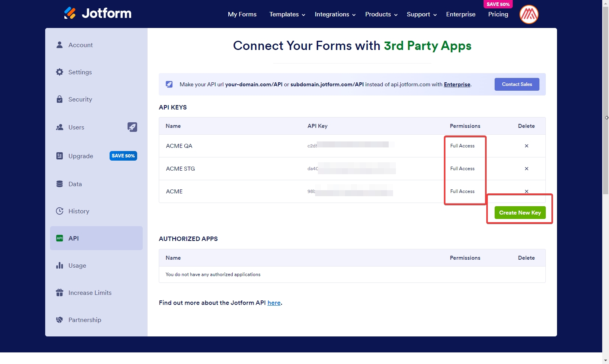The width and height of the screenshot is (609, 364).
Task: Open the Jotform API 'here' link
Action: [x=274, y=303]
